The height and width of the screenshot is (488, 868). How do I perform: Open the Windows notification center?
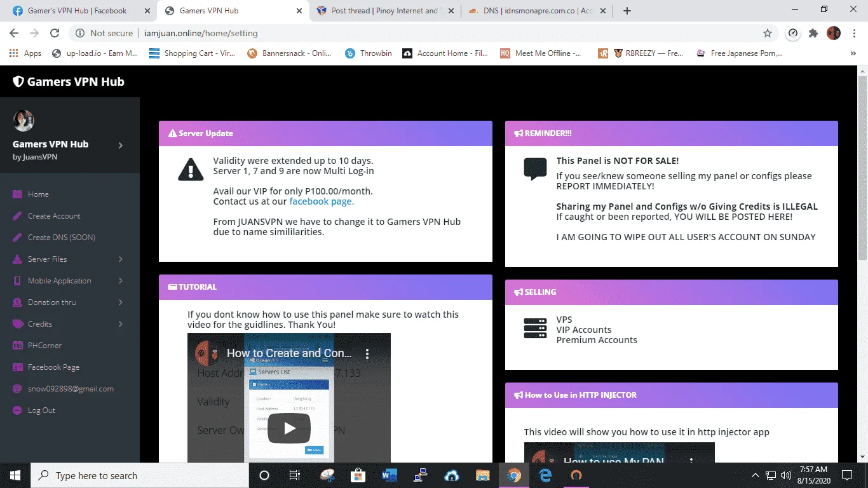pyautogui.click(x=847, y=475)
